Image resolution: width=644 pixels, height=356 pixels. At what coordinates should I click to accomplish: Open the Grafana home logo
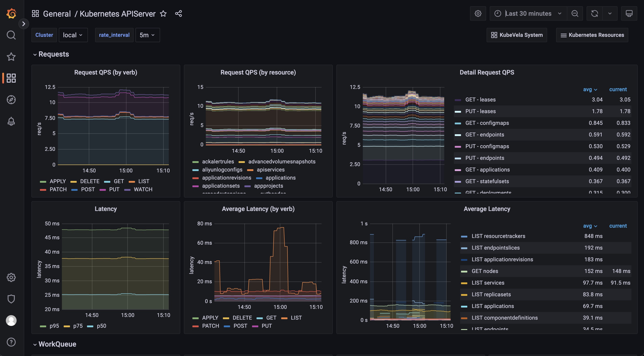coord(11,13)
